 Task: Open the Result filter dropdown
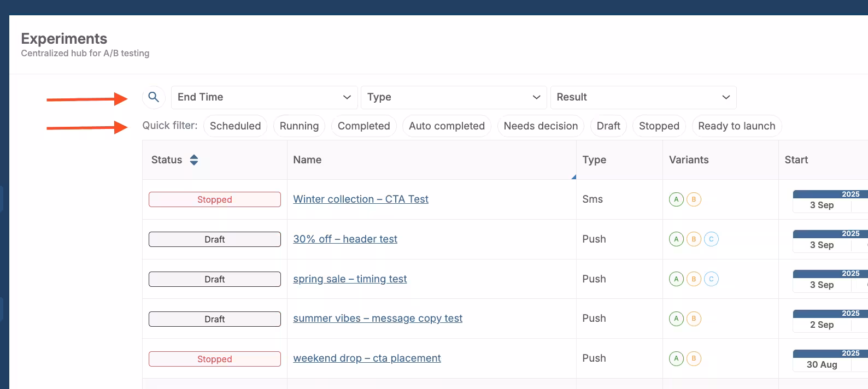[643, 97]
